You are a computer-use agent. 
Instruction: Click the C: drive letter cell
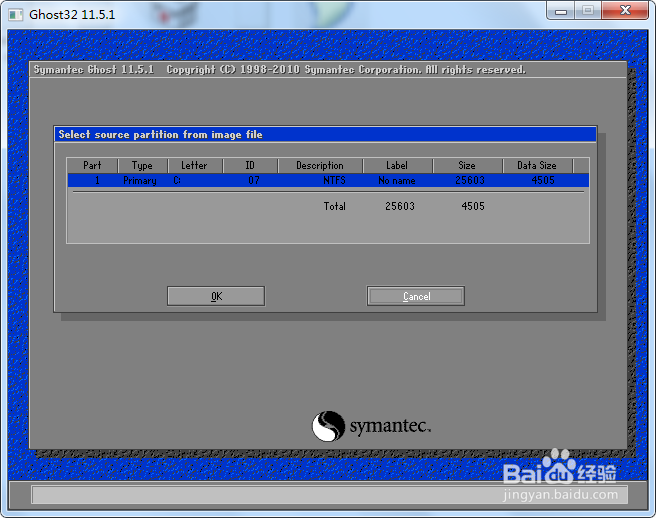(177, 180)
